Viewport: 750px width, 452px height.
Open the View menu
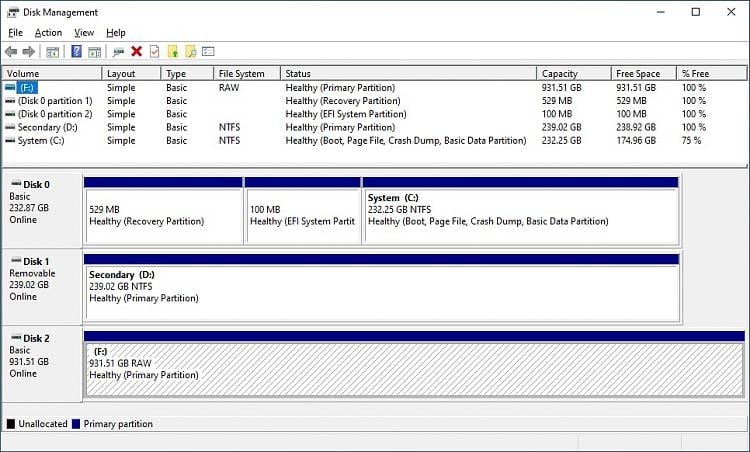click(x=84, y=33)
